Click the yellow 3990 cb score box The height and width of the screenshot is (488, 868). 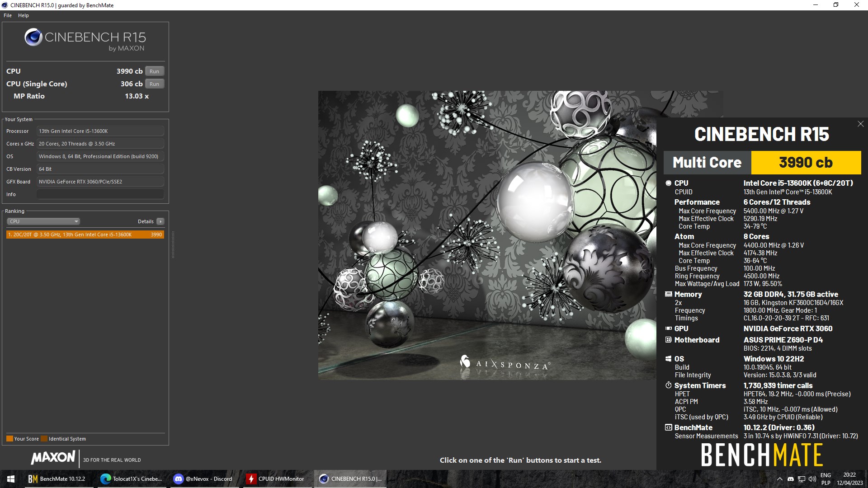click(806, 163)
